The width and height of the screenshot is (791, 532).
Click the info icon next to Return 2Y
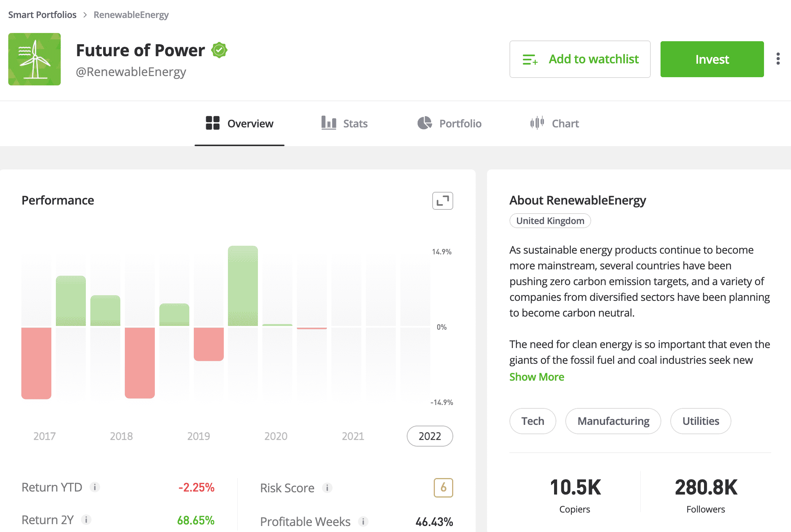86,520
